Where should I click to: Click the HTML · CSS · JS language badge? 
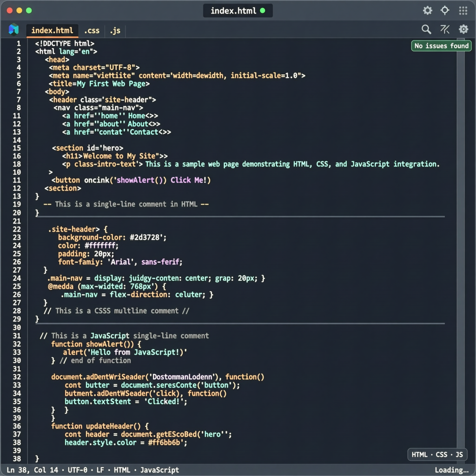(x=437, y=455)
